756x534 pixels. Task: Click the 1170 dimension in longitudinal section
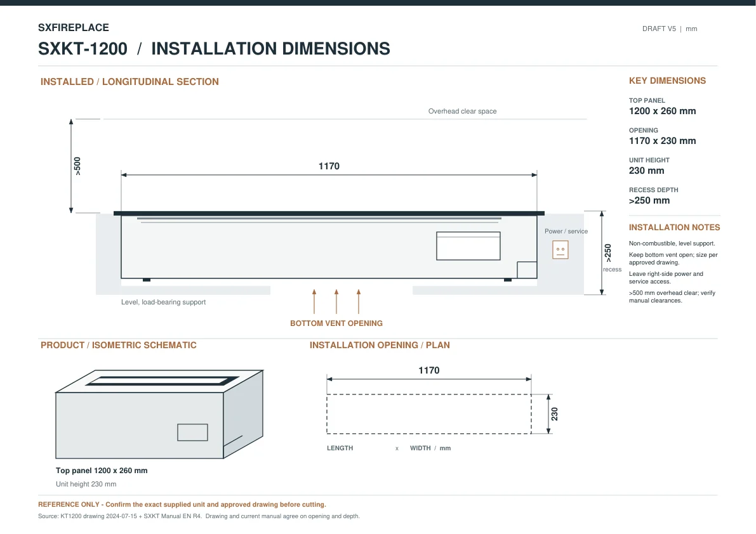pyautogui.click(x=329, y=166)
